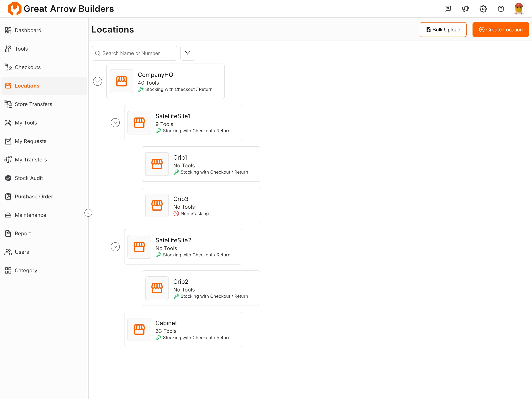Focus the Search Name or Number field
Image resolution: width=532 pixels, height=399 pixels.
(137, 53)
